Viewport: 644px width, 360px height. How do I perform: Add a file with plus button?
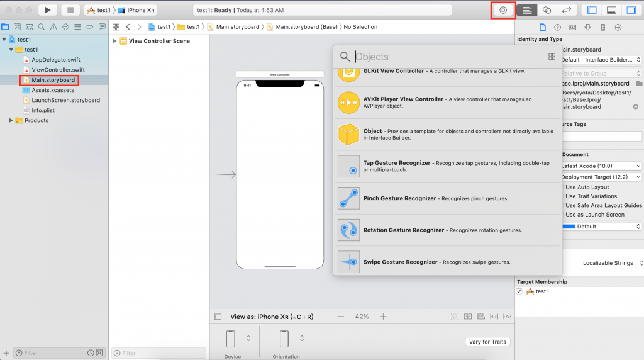[x=6, y=353]
